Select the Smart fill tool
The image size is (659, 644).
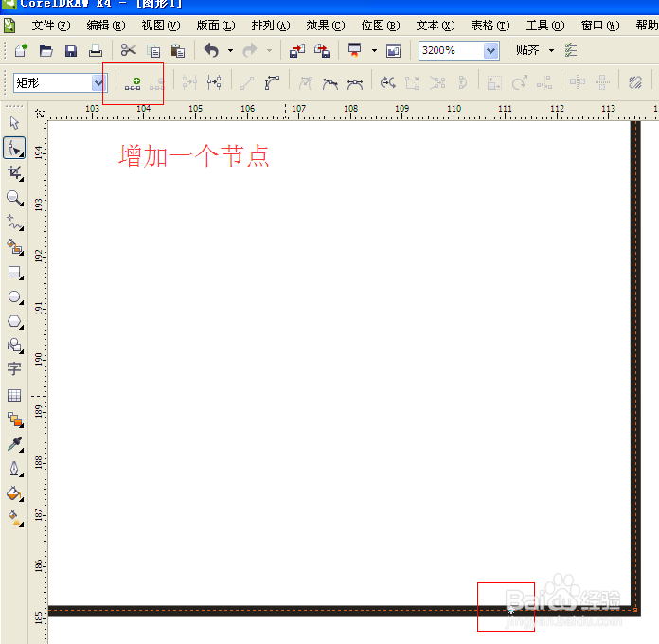point(15,247)
